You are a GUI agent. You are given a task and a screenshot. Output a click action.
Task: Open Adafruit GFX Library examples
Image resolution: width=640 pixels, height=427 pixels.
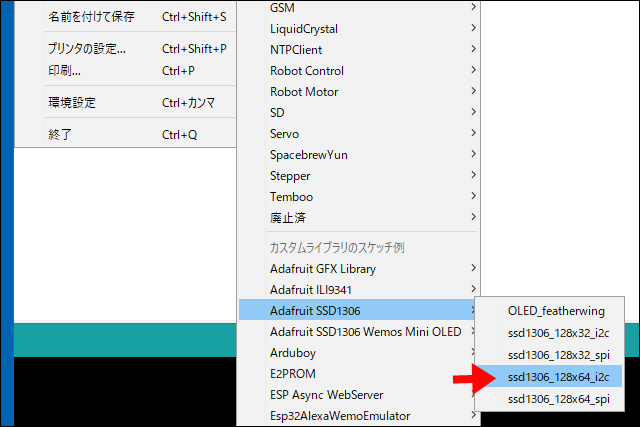(x=359, y=269)
